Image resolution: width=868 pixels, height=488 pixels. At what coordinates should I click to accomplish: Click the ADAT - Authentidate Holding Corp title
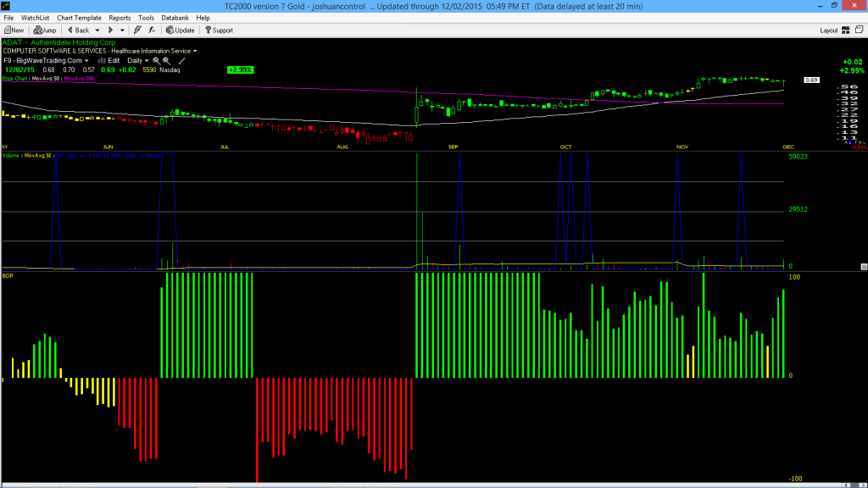point(59,42)
